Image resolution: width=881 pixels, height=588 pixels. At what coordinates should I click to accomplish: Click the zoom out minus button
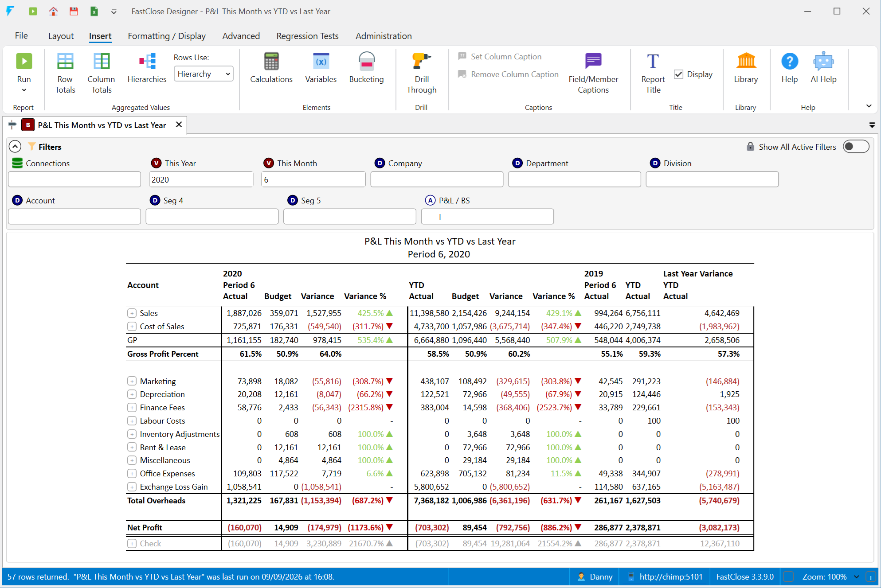(x=788, y=577)
